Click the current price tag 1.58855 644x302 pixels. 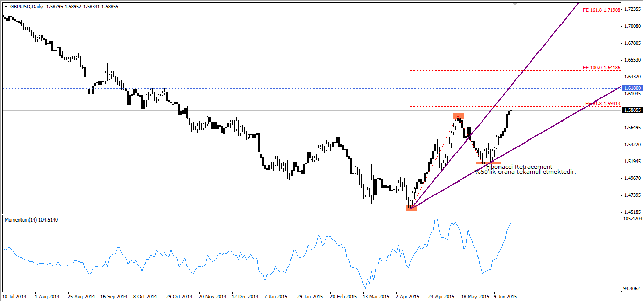click(x=632, y=110)
